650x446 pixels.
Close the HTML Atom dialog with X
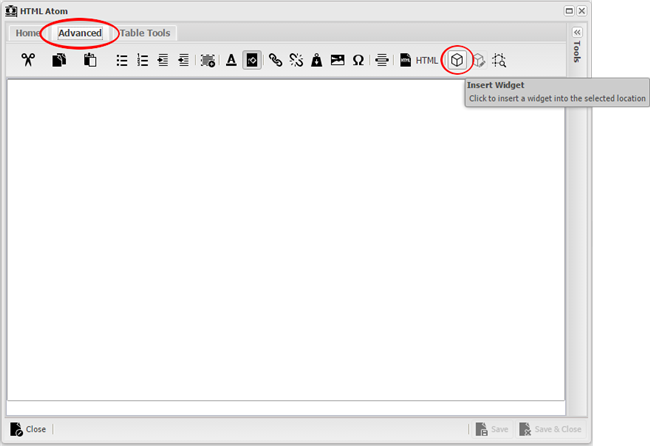(582, 11)
